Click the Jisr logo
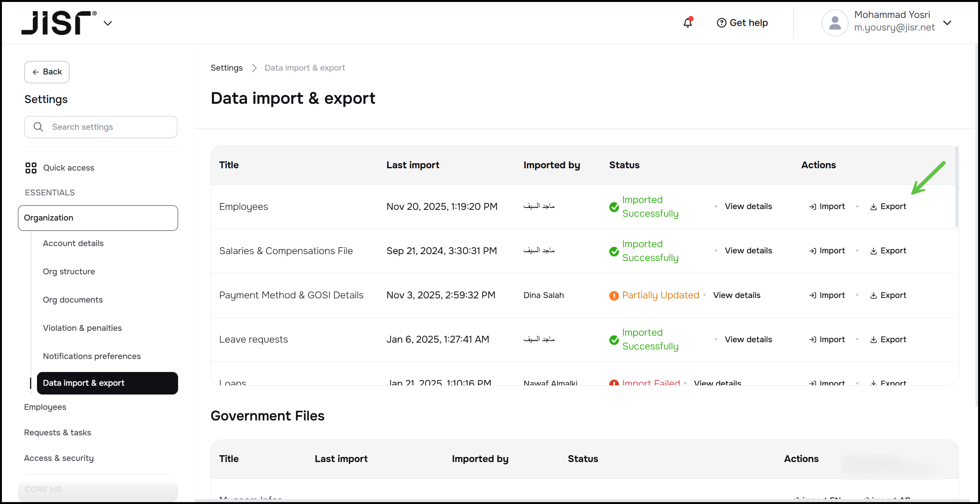Image resolution: width=980 pixels, height=504 pixels. (x=58, y=23)
